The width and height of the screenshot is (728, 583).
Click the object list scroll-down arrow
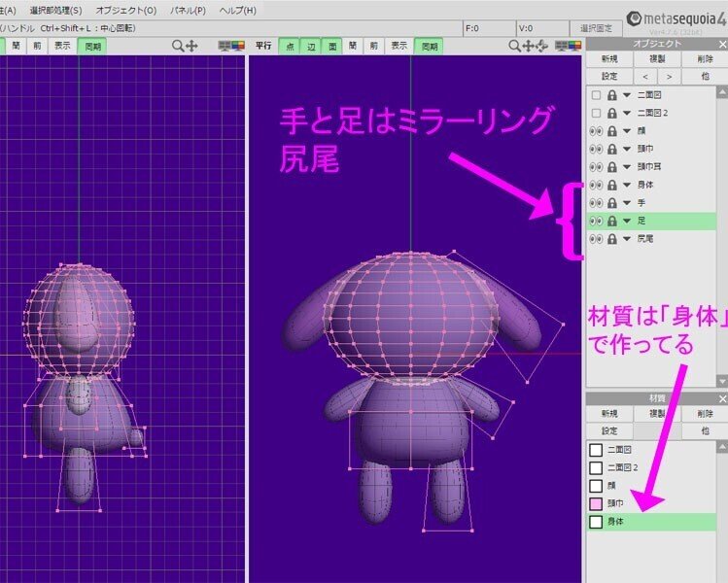click(x=722, y=381)
